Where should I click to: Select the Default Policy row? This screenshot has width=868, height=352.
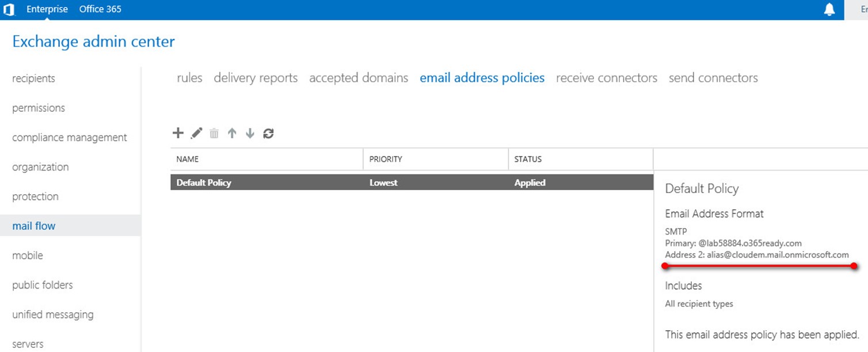click(412, 183)
